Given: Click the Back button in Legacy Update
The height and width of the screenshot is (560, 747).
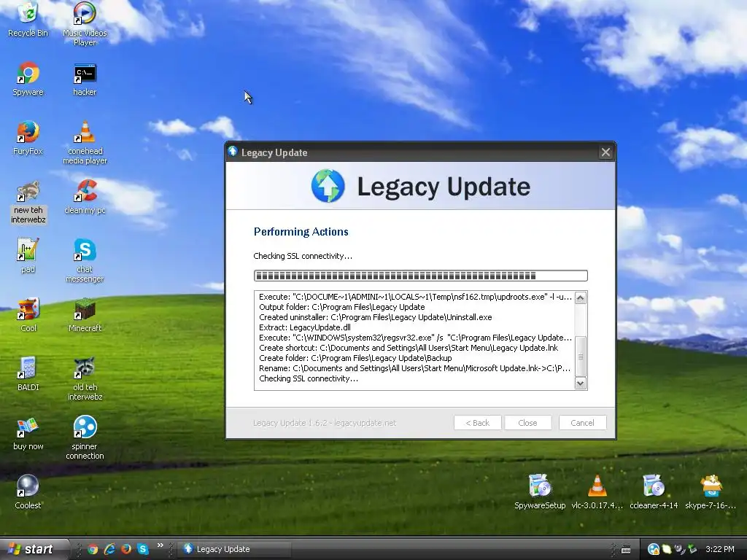Looking at the screenshot, I should [477, 423].
